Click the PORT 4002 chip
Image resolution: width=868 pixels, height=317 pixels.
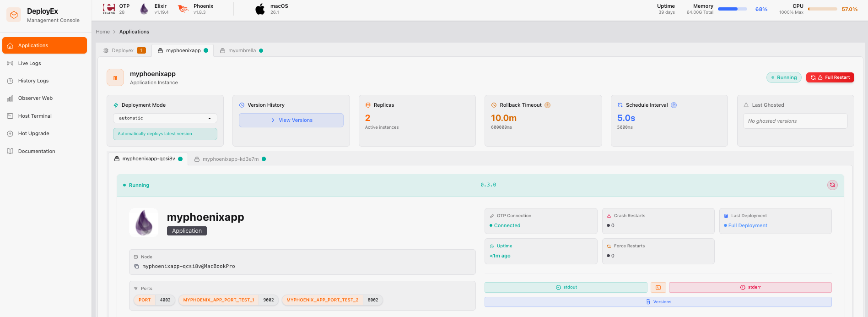154,300
